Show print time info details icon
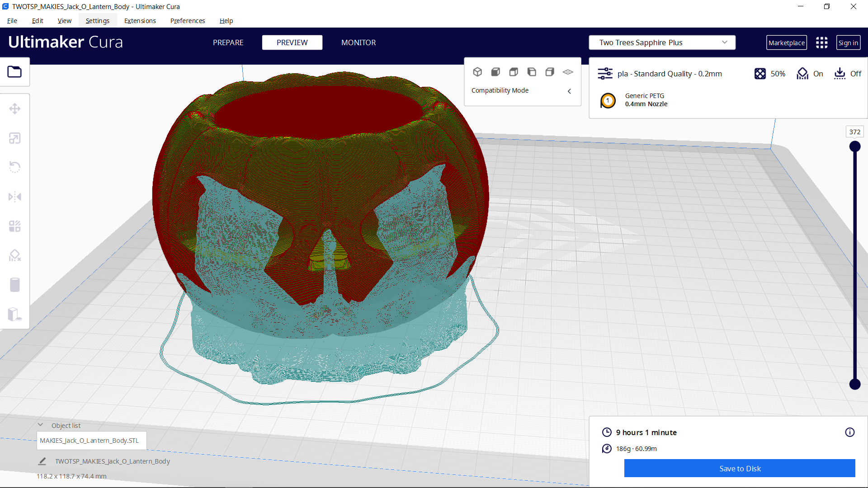This screenshot has height=488, width=868. click(850, 432)
